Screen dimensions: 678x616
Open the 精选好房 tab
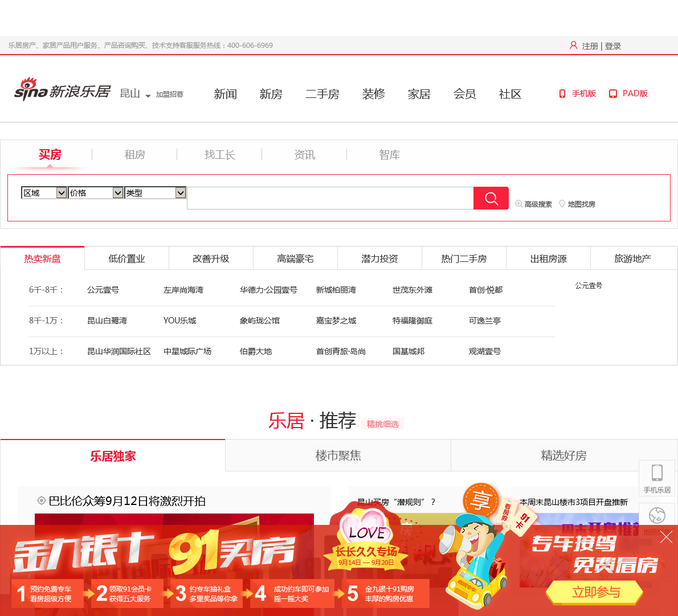(x=564, y=455)
